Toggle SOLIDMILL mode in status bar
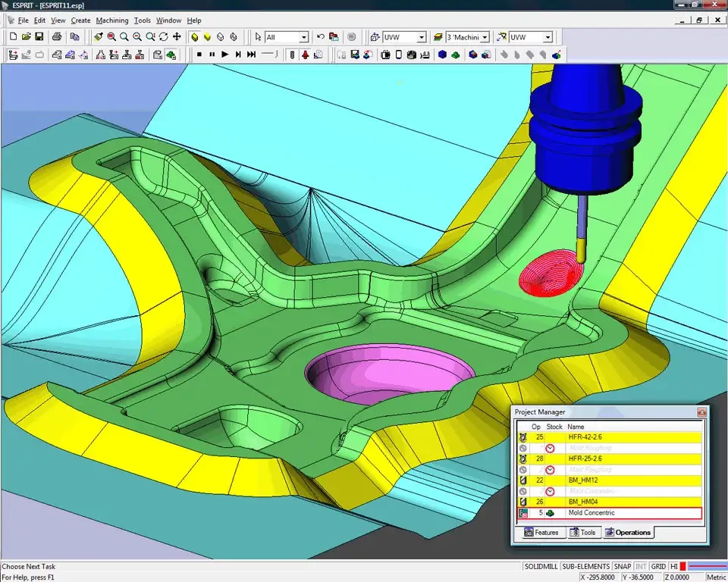The height and width of the screenshot is (582, 728). click(541, 566)
